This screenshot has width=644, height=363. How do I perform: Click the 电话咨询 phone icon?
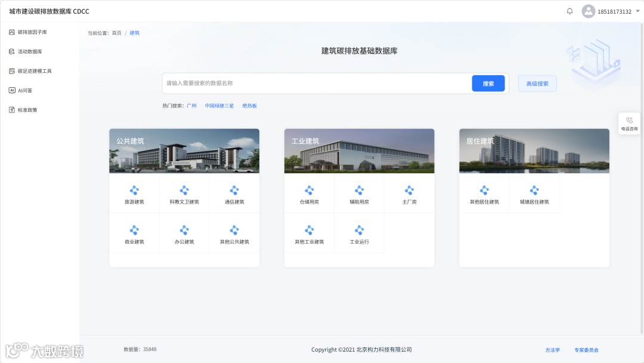click(x=629, y=120)
